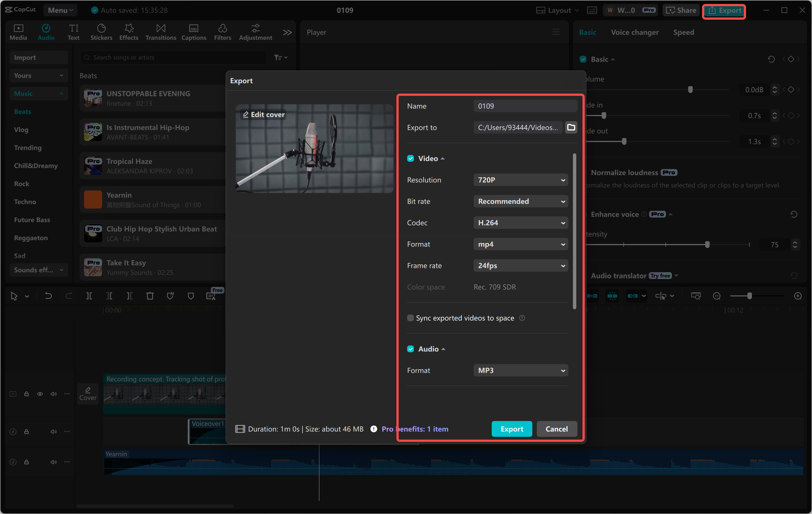Click the undo arrow in timeline toolbar

[x=48, y=296]
